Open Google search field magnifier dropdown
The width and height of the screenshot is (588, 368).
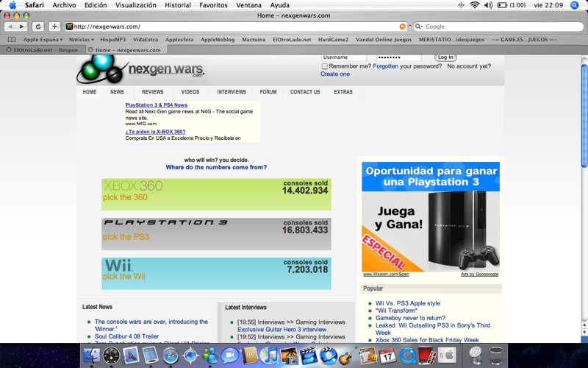pos(419,26)
